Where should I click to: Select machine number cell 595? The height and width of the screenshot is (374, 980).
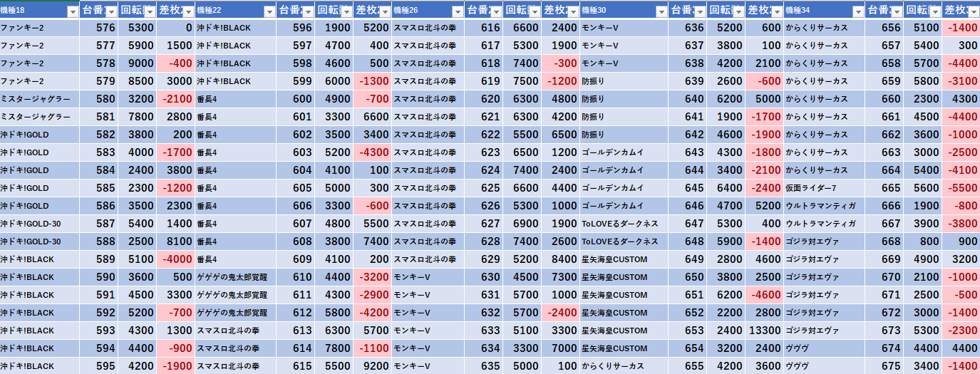click(98, 366)
